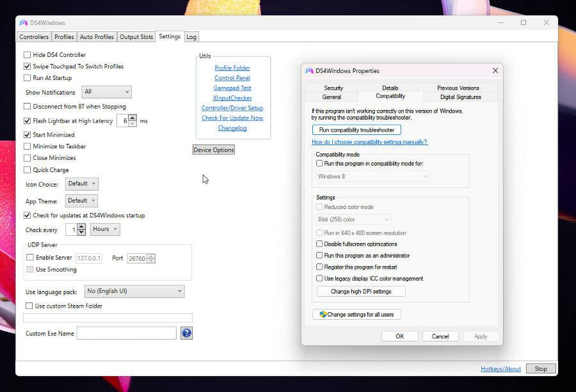Open the Show Notifications dropdown

106,92
